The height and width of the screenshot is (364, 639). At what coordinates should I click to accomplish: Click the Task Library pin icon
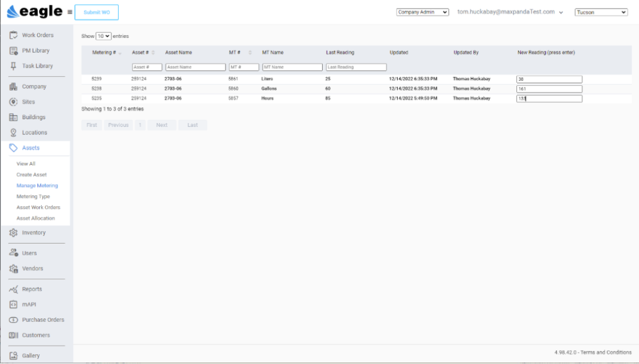tap(13, 66)
